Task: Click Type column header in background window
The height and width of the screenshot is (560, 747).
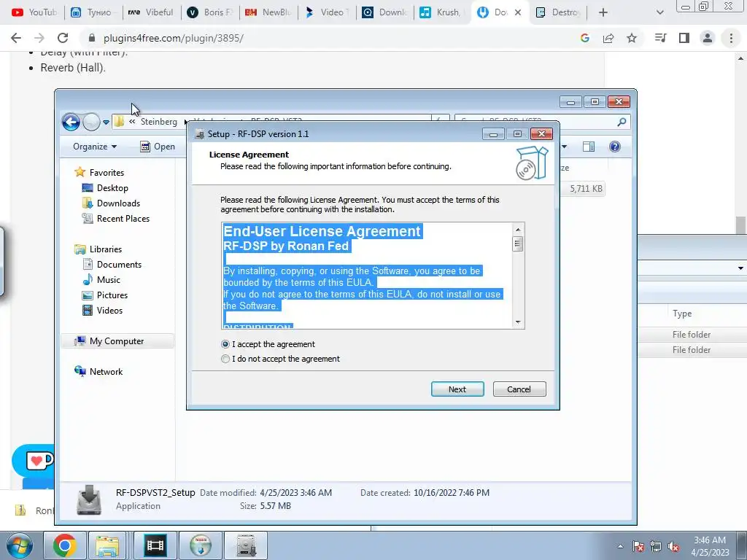Action: coord(682,314)
